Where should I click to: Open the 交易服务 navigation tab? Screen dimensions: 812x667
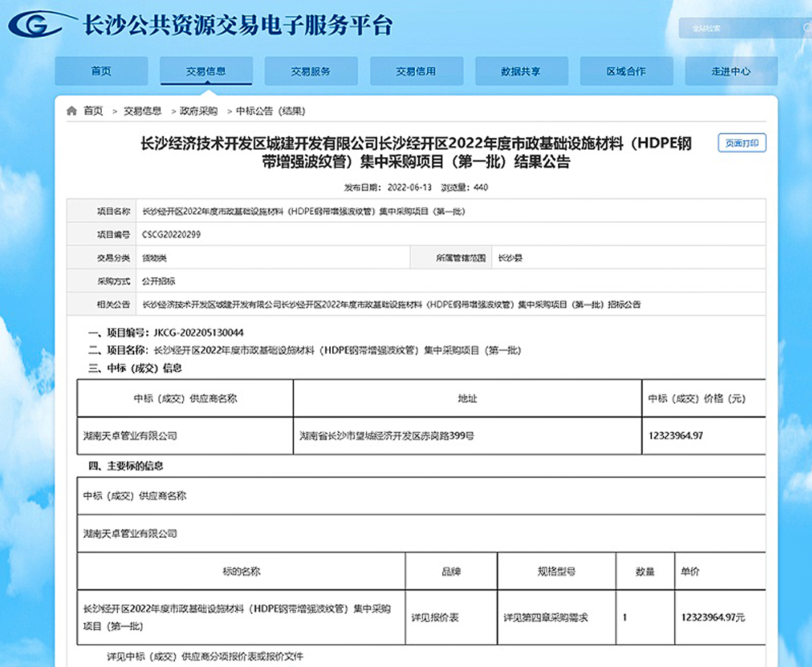coord(311,72)
